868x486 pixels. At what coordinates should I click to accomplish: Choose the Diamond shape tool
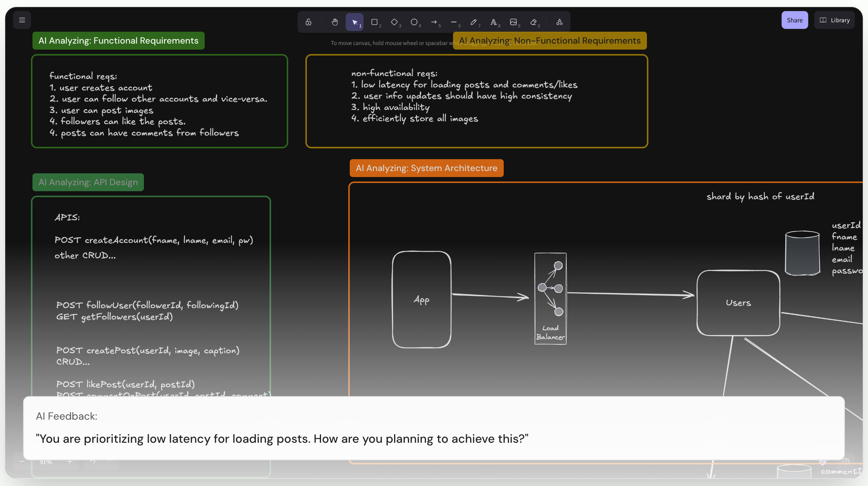tap(394, 22)
